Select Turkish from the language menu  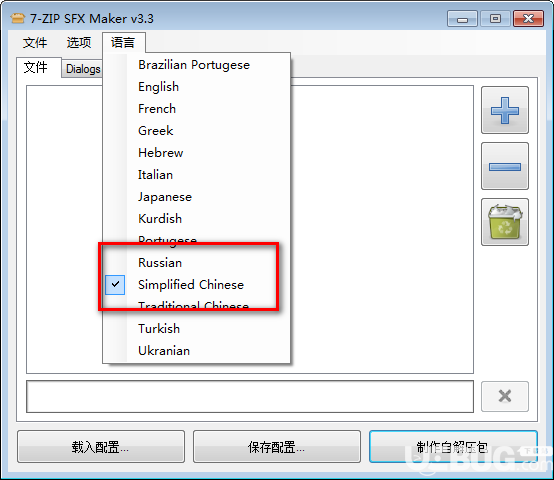coord(196,328)
